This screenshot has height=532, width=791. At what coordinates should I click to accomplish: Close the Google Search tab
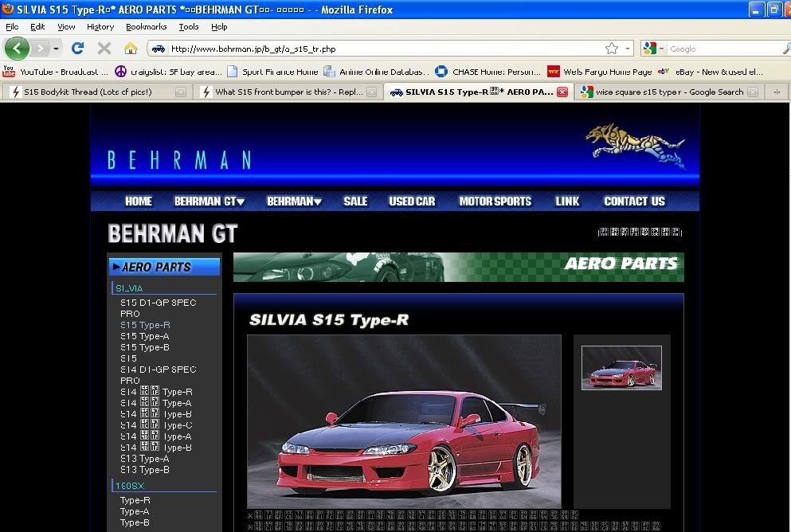[753, 92]
